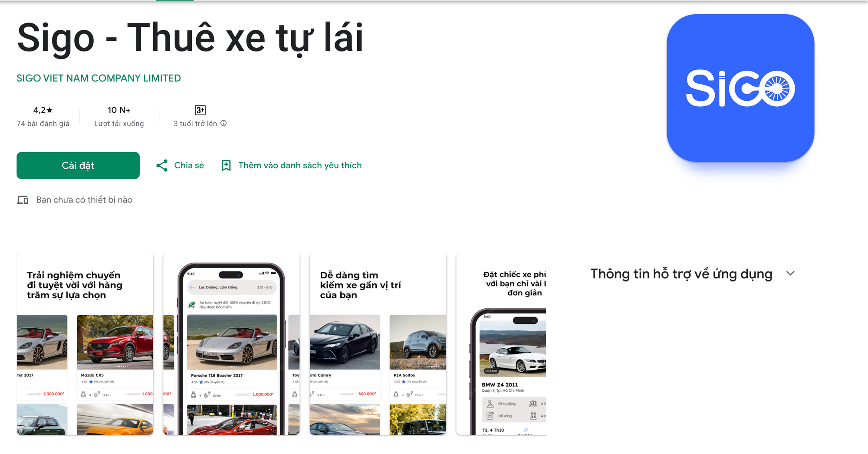Open the 'Trải nghiệm chuyến đi tuyệt vời' screenshot
868x454 pixels.
85,343
